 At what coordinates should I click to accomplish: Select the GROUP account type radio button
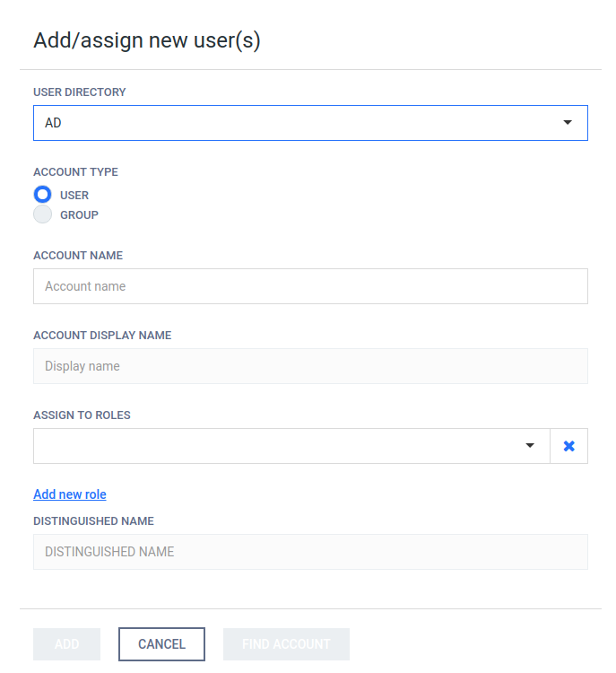[x=42, y=214]
